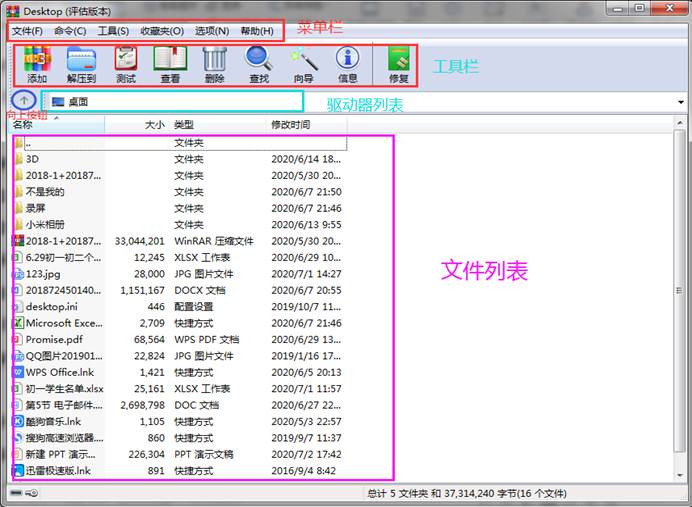Click the 修复 (Repair) toolbar icon
692x507 pixels.
click(x=398, y=62)
